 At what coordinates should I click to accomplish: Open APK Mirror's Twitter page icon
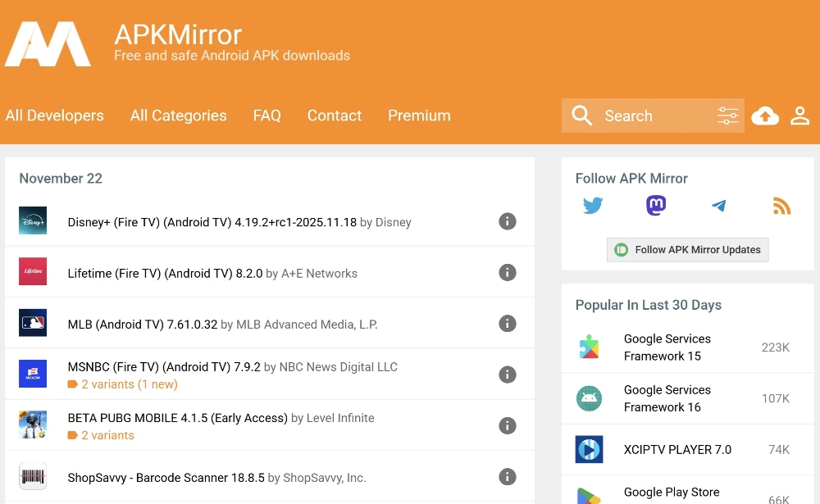click(593, 206)
